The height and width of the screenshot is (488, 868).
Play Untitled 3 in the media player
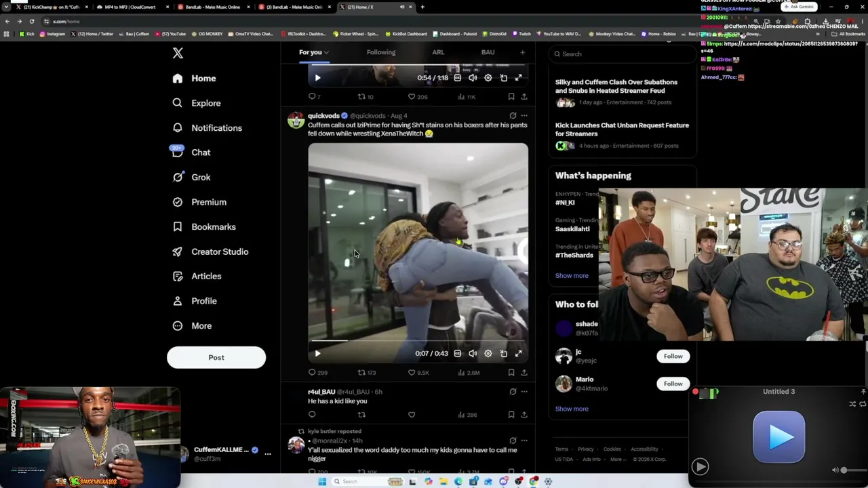pyautogui.click(x=700, y=466)
